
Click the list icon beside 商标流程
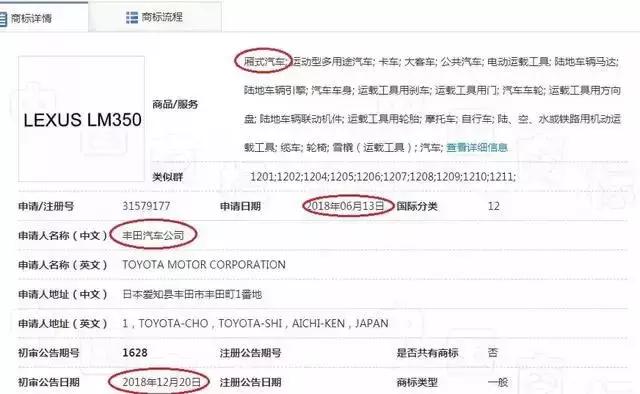132,18
